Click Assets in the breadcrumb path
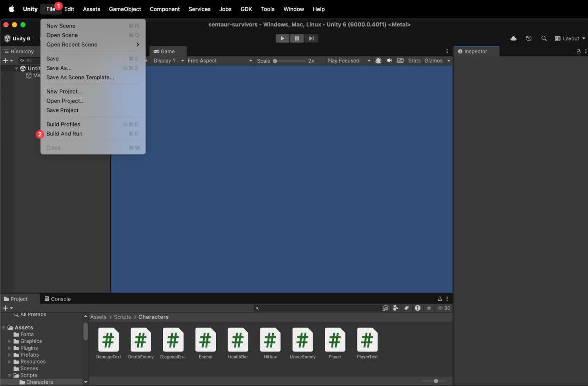This screenshot has width=588, height=386. tap(98, 317)
